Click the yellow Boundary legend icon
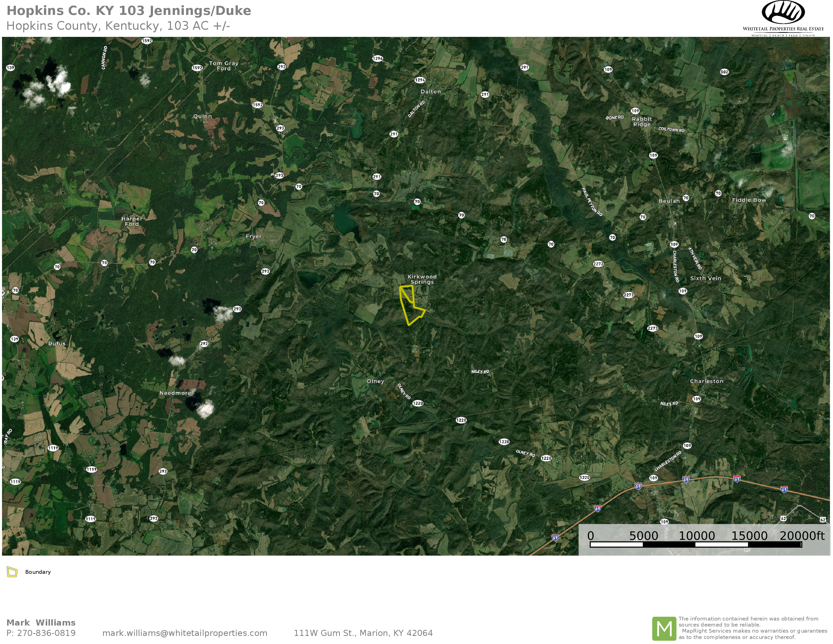Screen dimensions: 833x644 [12, 572]
